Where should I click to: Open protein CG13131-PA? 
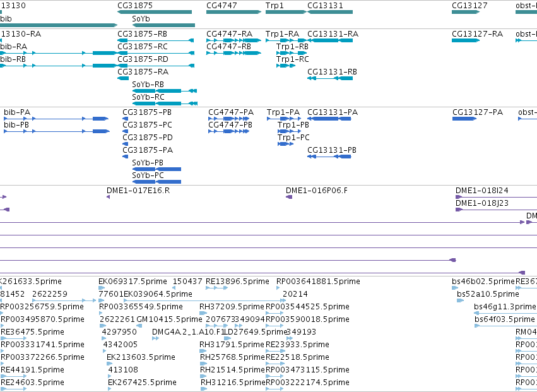(333, 112)
